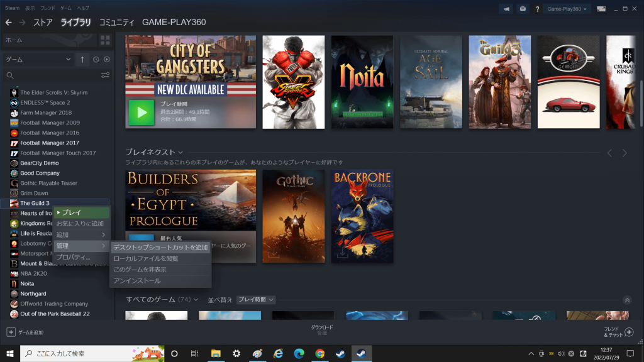The height and width of the screenshot is (362, 644).
Task: Click ゲームを追加 button
Action: [25, 332]
